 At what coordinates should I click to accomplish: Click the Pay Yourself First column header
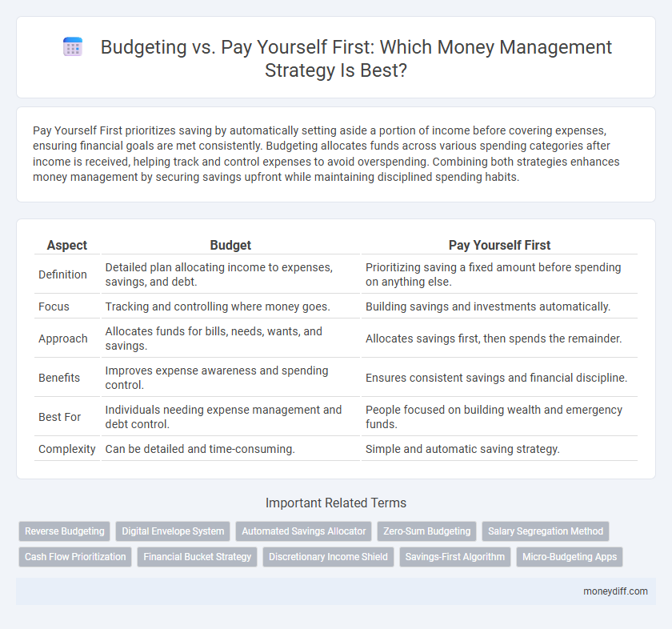click(x=499, y=246)
